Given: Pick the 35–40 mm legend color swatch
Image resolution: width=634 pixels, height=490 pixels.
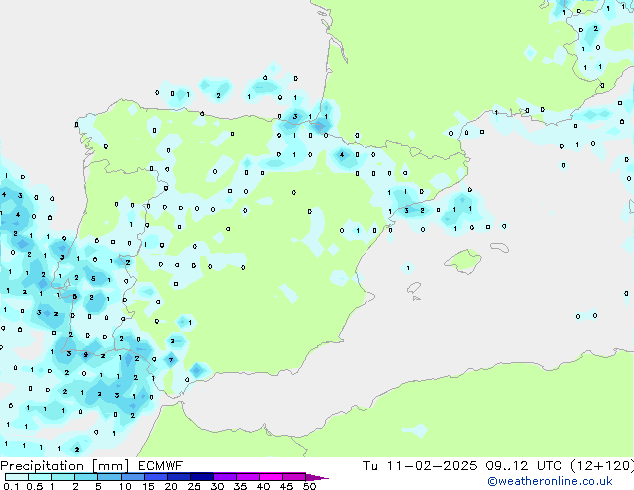Looking at the screenshot, I should 248,477.
